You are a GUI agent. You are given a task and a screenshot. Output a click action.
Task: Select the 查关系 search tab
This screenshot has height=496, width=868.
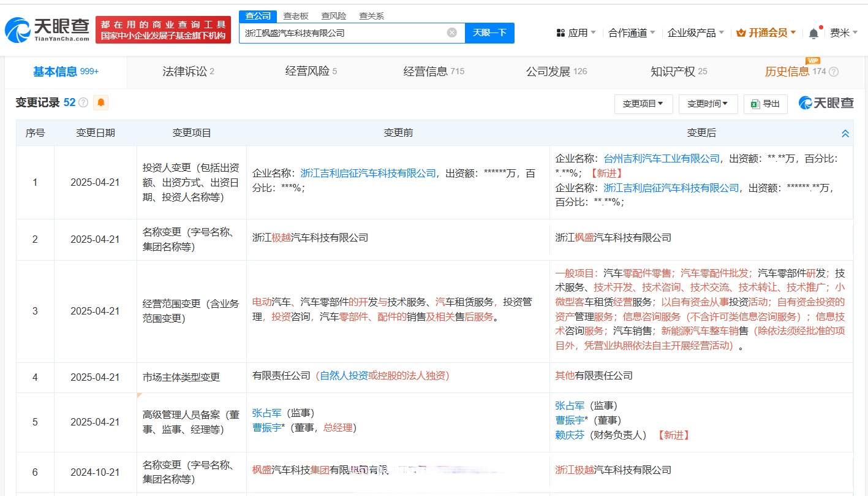(x=371, y=16)
